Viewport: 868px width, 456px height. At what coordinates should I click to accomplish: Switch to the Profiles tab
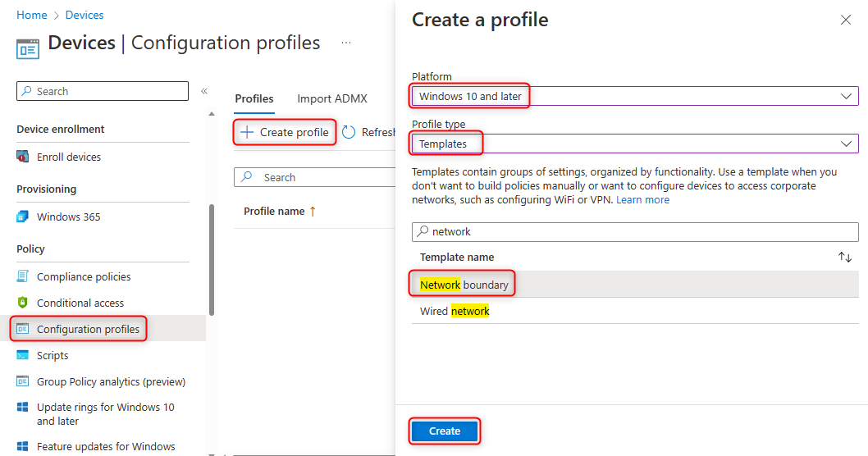coord(254,98)
